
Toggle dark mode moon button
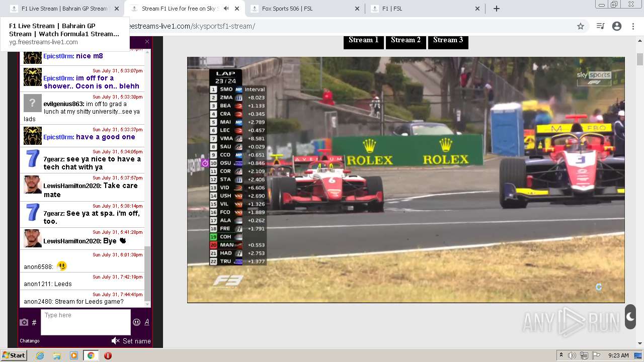pyautogui.click(x=630, y=317)
